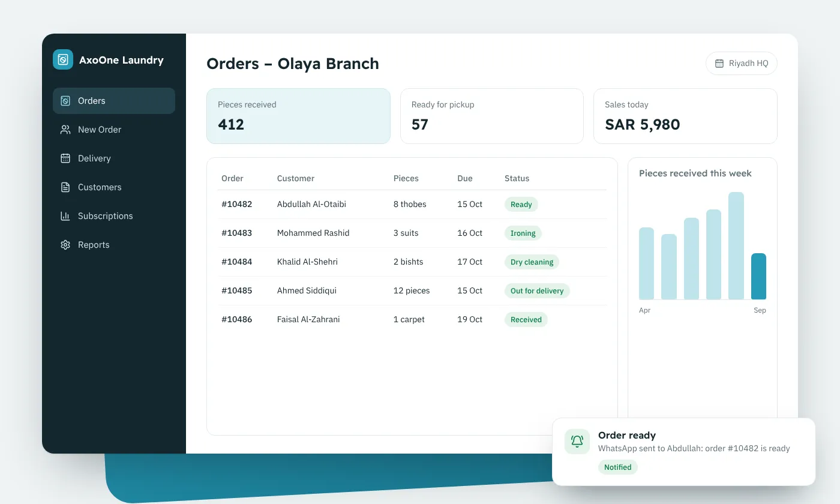Click the New Order people icon
Viewport: 840px width, 504px height.
(65, 130)
